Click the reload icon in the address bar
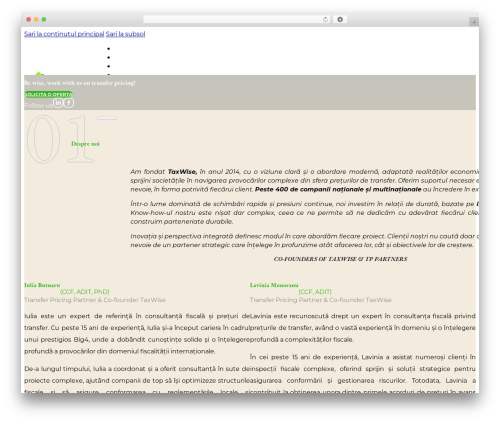Screen dimensions: 500x423 click(x=325, y=20)
